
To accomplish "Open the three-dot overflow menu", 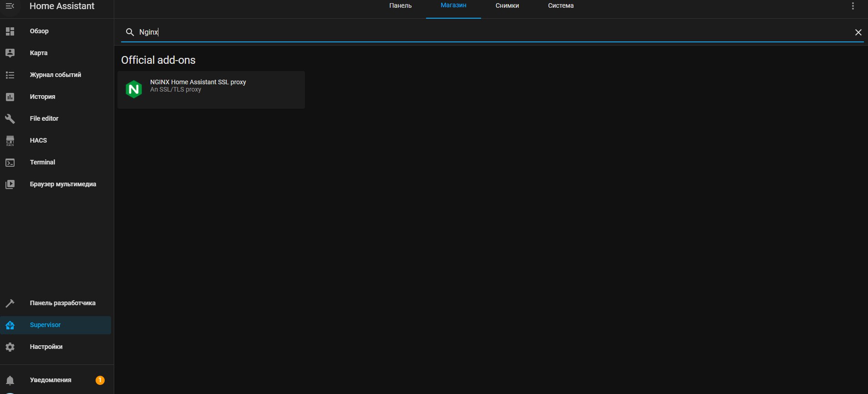I will tap(853, 6).
